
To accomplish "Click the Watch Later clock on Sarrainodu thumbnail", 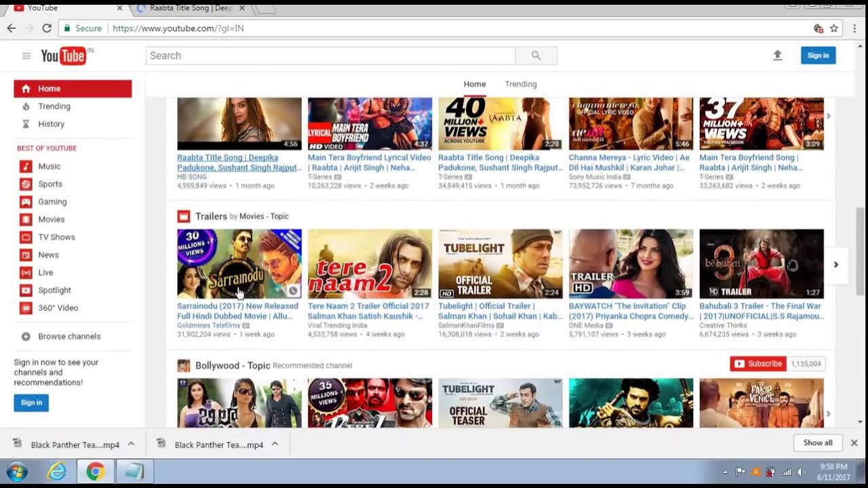I will (293, 291).
